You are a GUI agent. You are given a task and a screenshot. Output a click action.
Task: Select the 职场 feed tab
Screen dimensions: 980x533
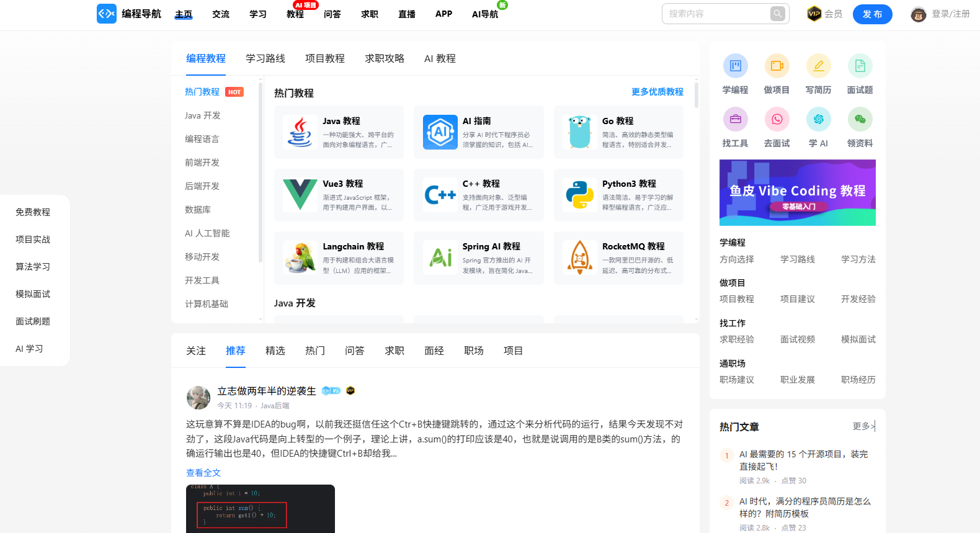474,351
